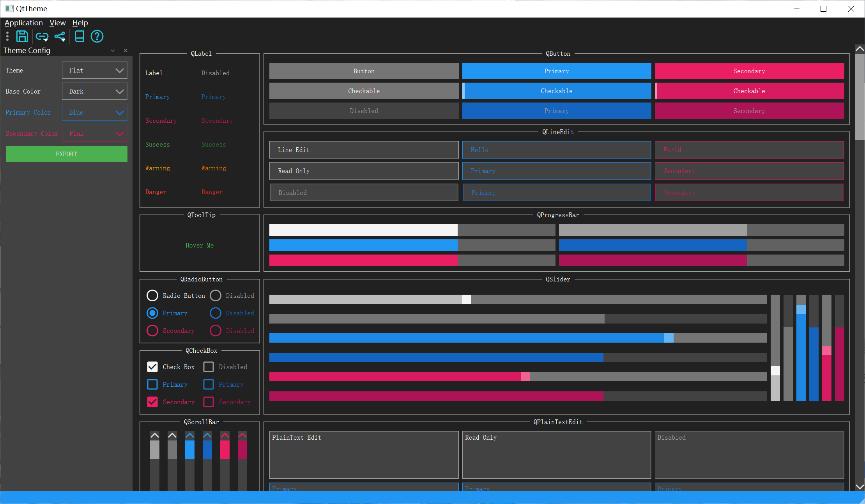This screenshot has height=504, width=865.
Task: Expand the Secondary Color Pink combo box
Action: pyautogui.click(x=95, y=134)
